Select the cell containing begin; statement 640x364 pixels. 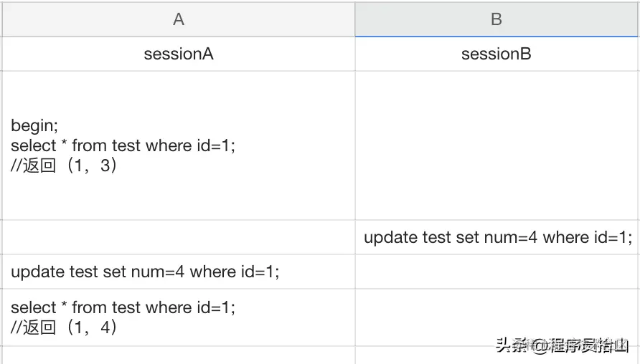179,145
